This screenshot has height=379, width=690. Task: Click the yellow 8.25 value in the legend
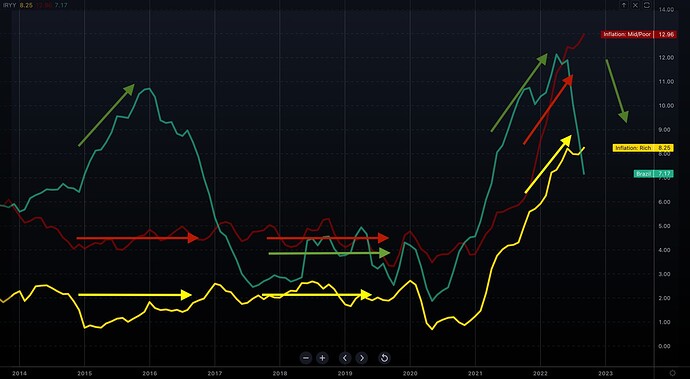[26, 5]
